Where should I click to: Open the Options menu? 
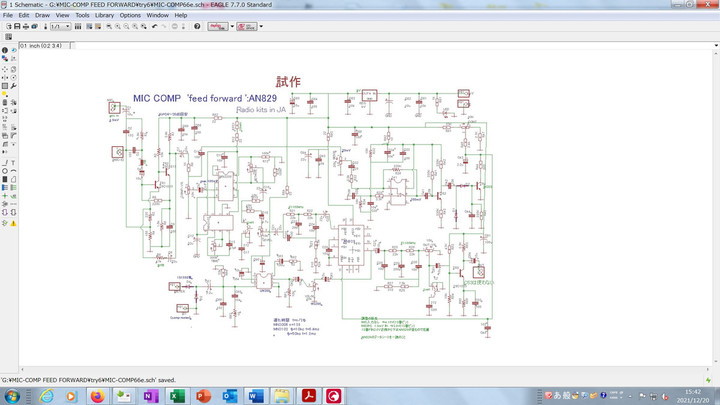click(130, 16)
